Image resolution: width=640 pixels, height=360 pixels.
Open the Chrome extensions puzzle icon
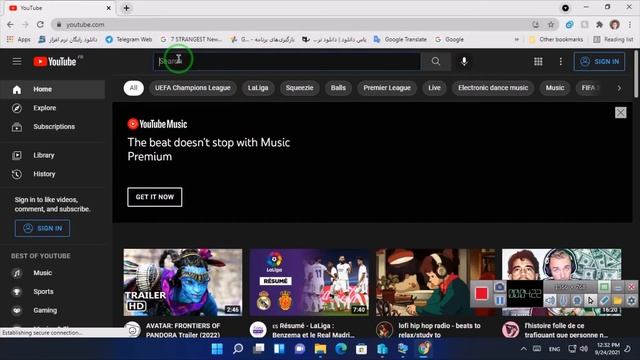[x=599, y=24]
